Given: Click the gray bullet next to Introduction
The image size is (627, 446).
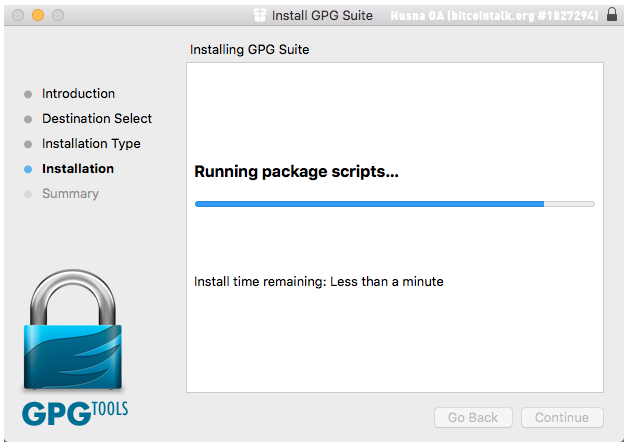Looking at the screenshot, I should (x=28, y=94).
